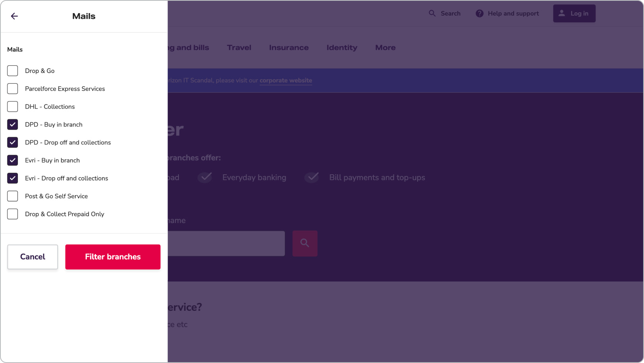This screenshot has height=363, width=644.
Task: Follow the corporate website link
Action: 286,81
